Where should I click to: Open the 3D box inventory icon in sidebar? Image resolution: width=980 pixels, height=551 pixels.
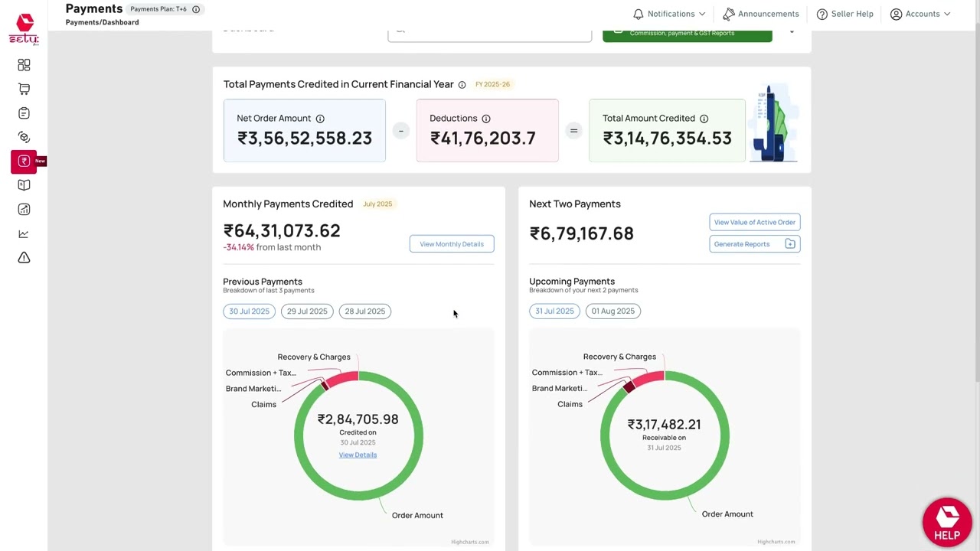click(x=24, y=137)
